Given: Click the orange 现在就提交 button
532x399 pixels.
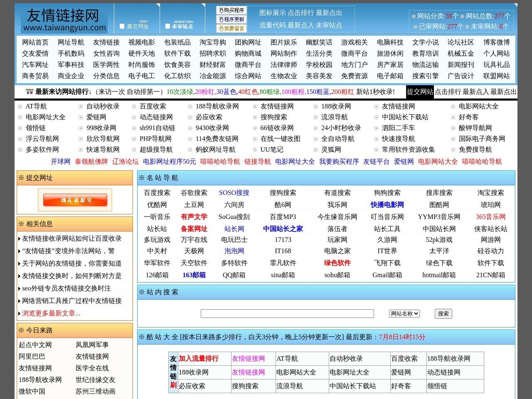Looking at the screenshot, I should pyautogui.click(x=75, y=200).
